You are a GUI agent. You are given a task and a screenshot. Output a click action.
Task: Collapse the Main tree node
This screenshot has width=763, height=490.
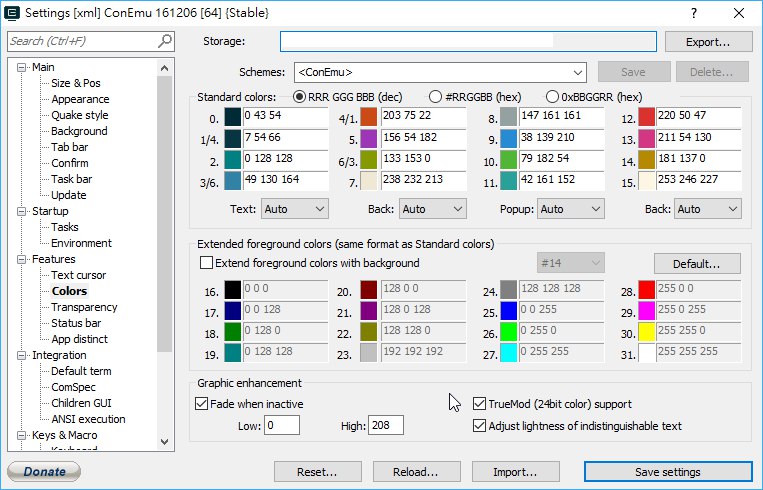21,67
